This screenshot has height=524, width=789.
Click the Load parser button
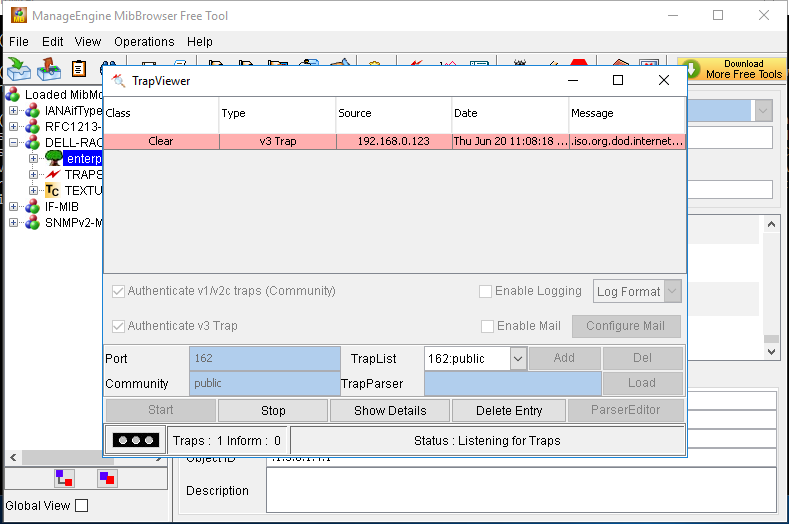pos(642,383)
